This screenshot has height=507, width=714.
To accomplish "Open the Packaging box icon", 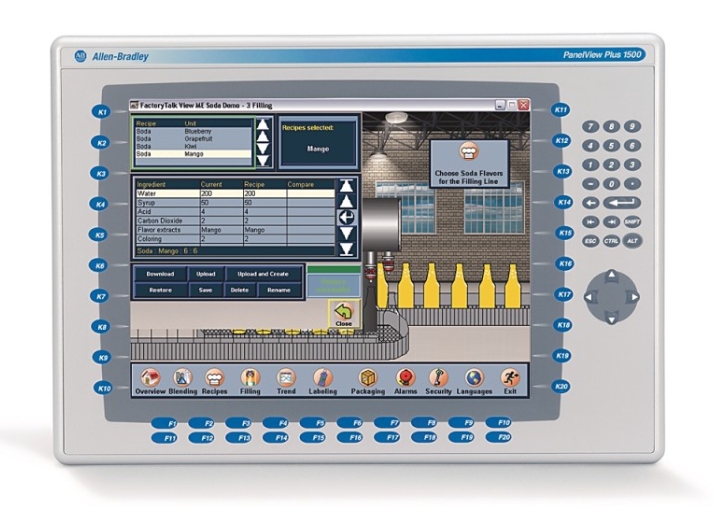I will [x=367, y=377].
